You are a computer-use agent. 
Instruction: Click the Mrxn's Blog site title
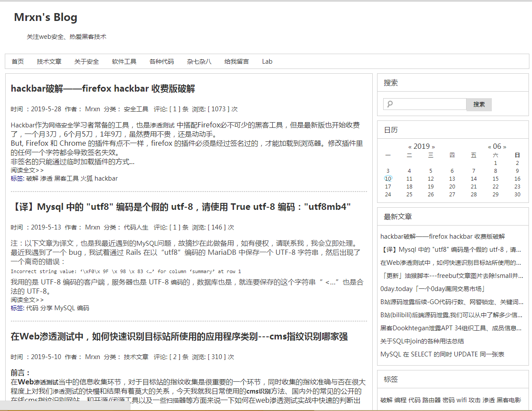45,17
